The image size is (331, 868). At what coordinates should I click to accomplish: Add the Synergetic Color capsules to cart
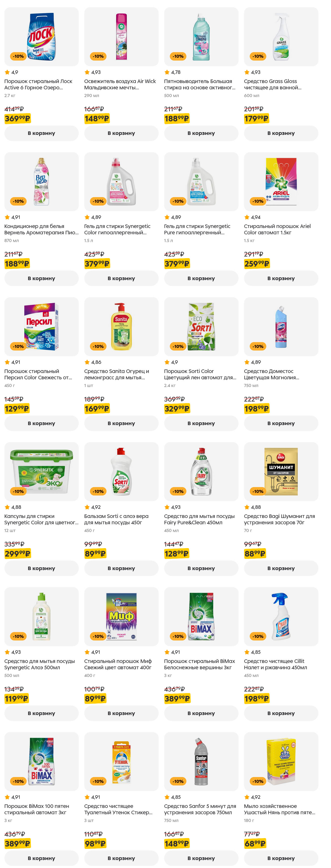(x=41, y=568)
